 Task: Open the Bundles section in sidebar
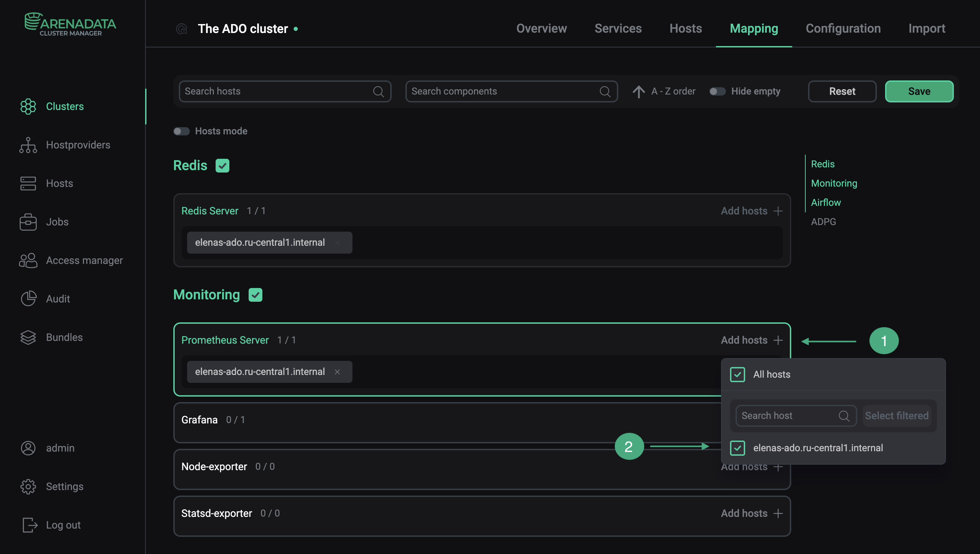[x=64, y=337]
